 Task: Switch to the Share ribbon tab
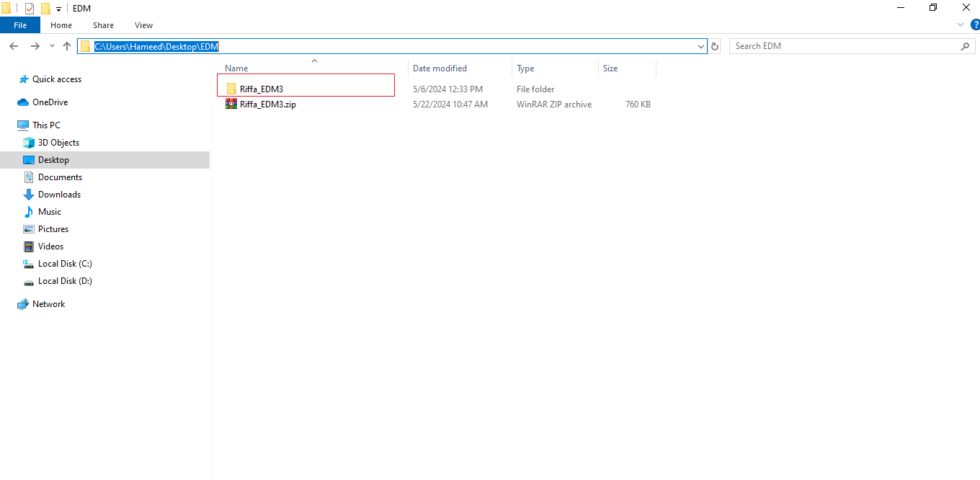[x=103, y=25]
